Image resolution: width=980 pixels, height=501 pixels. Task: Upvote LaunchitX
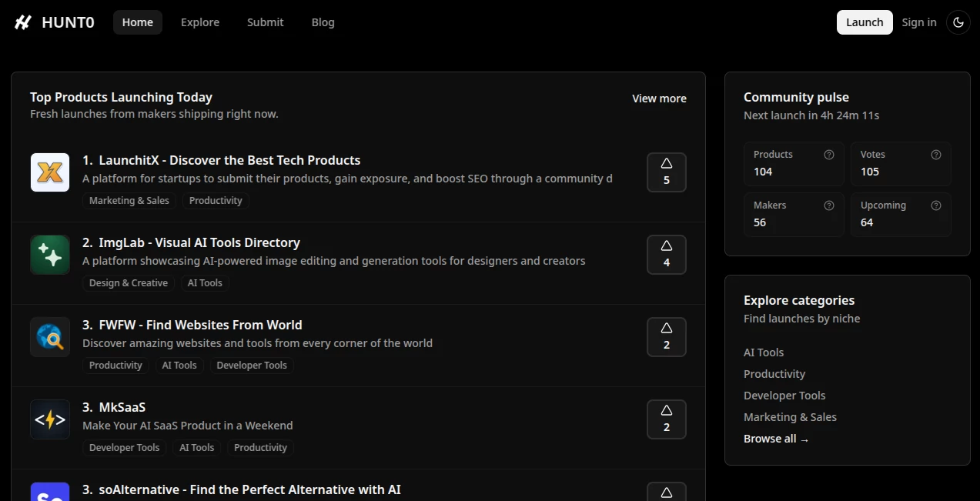(666, 172)
